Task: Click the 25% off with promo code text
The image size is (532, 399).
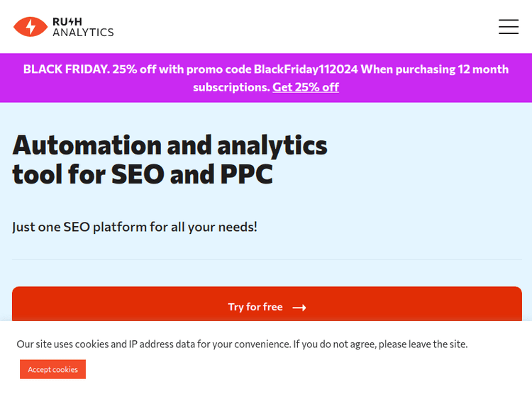Action: [x=182, y=69]
